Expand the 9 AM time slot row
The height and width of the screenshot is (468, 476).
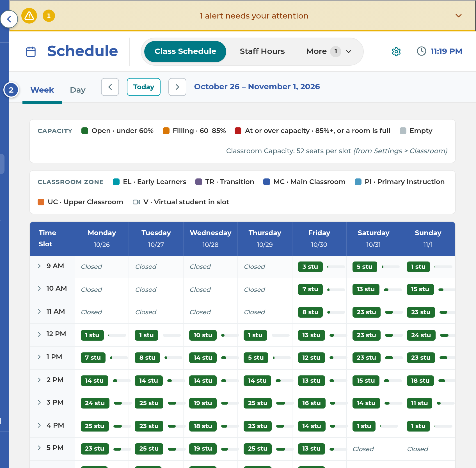[39, 266]
